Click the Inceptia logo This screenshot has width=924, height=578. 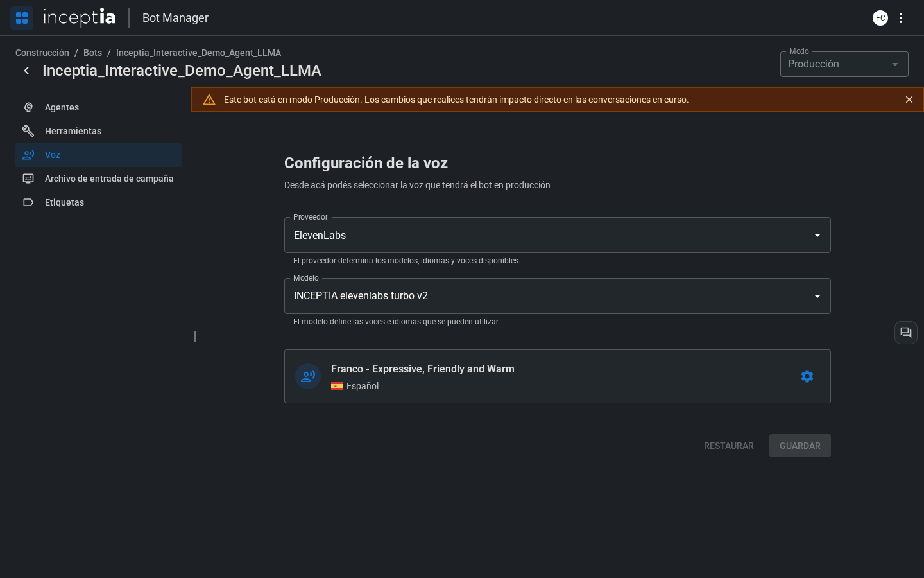click(x=80, y=18)
